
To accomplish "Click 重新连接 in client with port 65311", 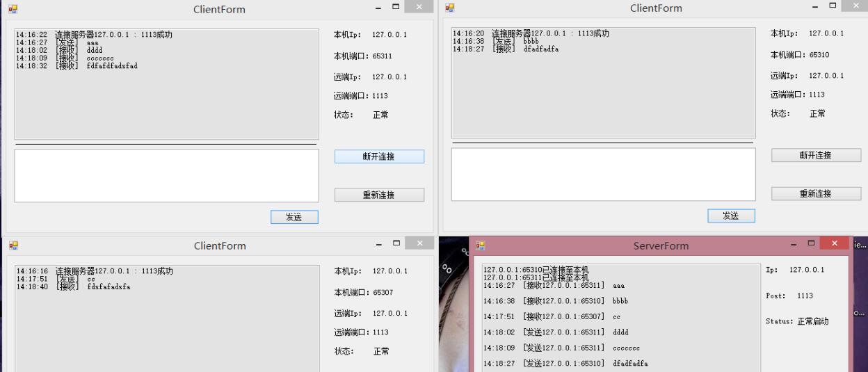I will [x=379, y=195].
